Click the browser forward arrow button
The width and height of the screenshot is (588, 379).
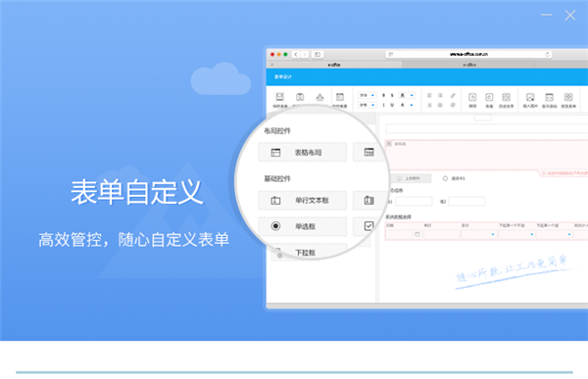(305, 55)
